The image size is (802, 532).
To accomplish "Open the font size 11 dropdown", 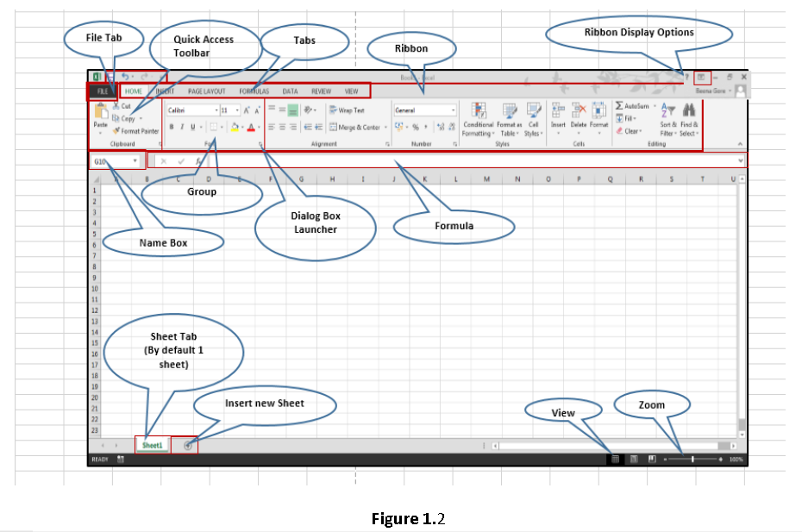I will [x=237, y=110].
